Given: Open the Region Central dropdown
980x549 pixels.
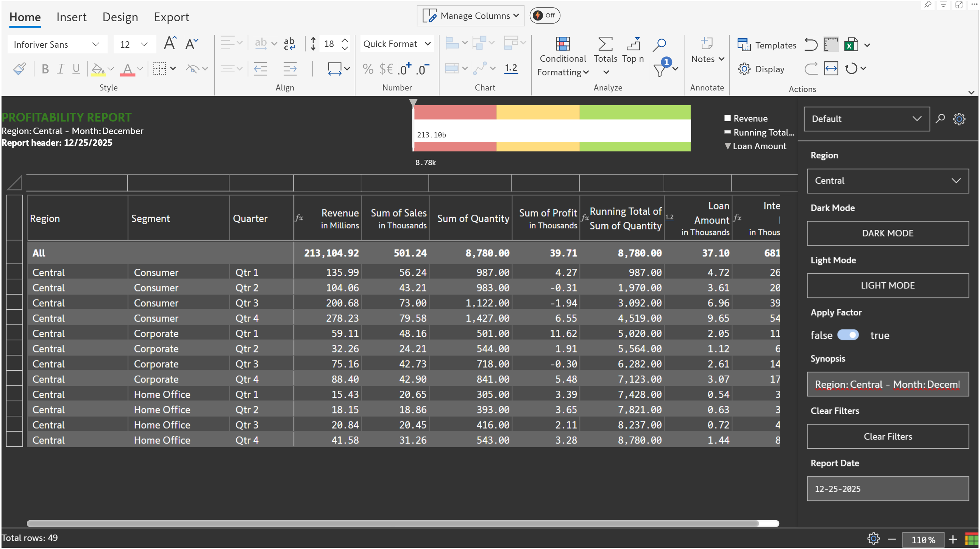Looking at the screenshot, I should (x=887, y=181).
